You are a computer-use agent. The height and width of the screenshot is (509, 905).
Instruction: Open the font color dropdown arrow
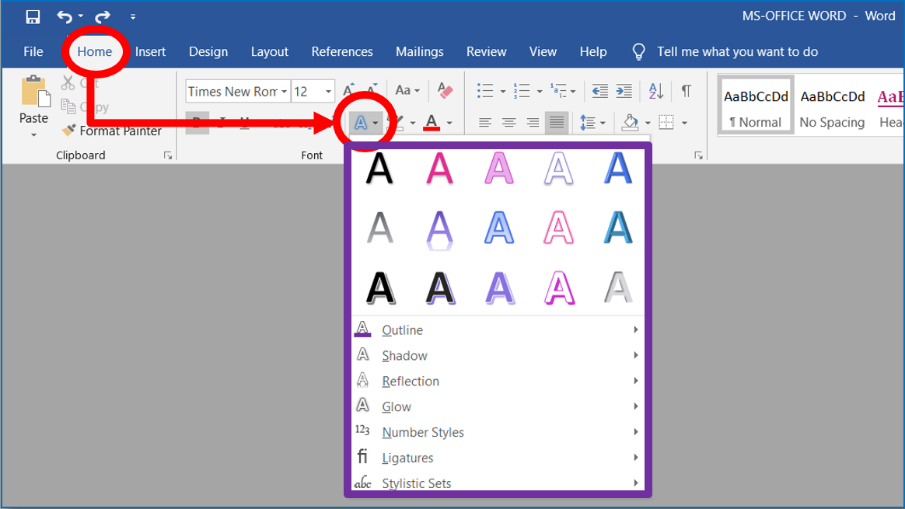[449, 123]
